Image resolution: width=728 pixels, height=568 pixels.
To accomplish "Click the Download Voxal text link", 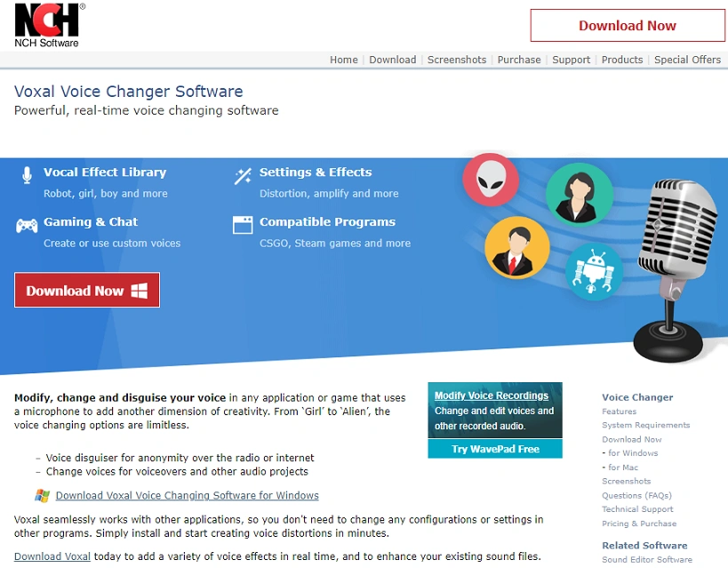I will (x=52, y=556).
